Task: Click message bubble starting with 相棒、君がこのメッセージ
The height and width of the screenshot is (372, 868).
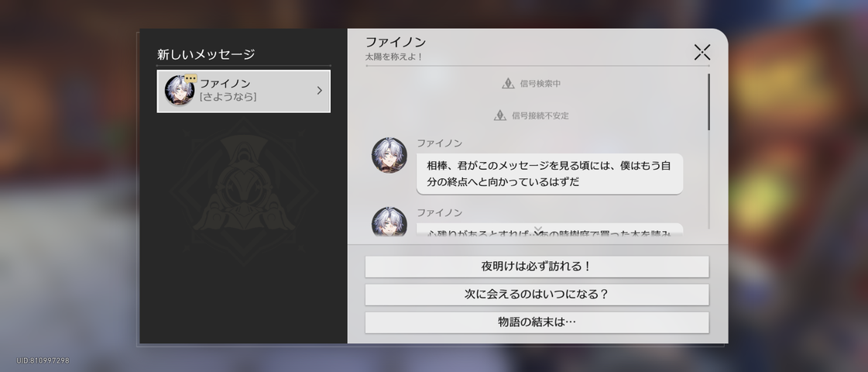Action: point(549,174)
